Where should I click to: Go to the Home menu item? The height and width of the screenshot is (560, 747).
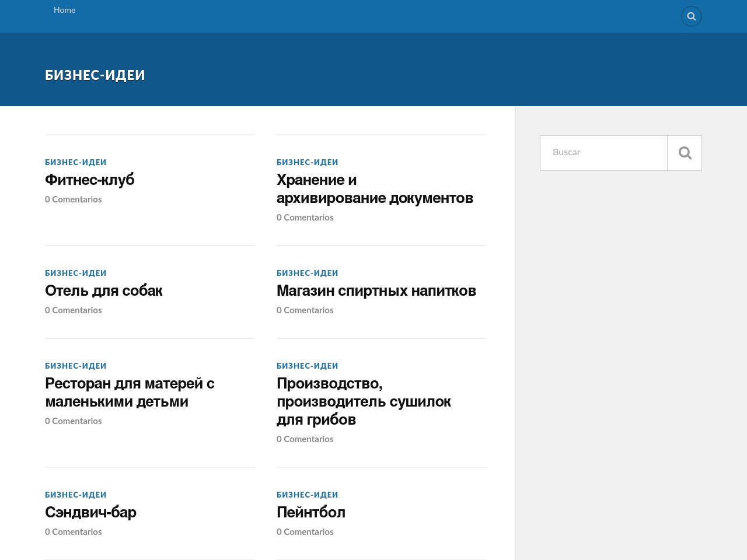point(64,10)
